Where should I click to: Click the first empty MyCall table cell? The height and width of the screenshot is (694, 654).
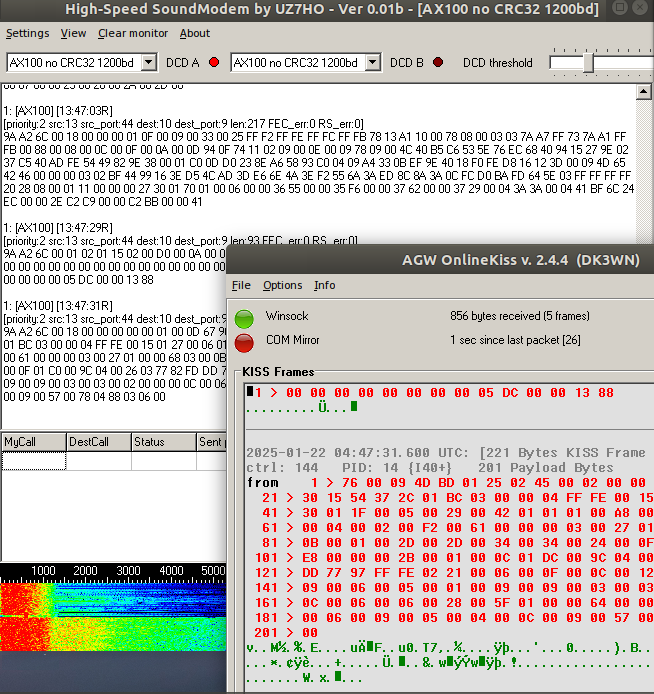tap(33, 461)
